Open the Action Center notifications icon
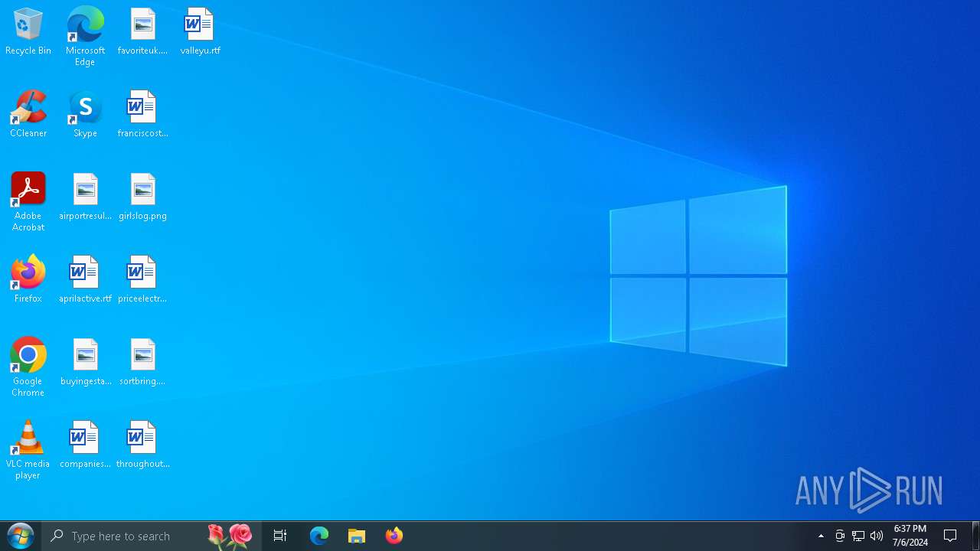 (x=950, y=536)
